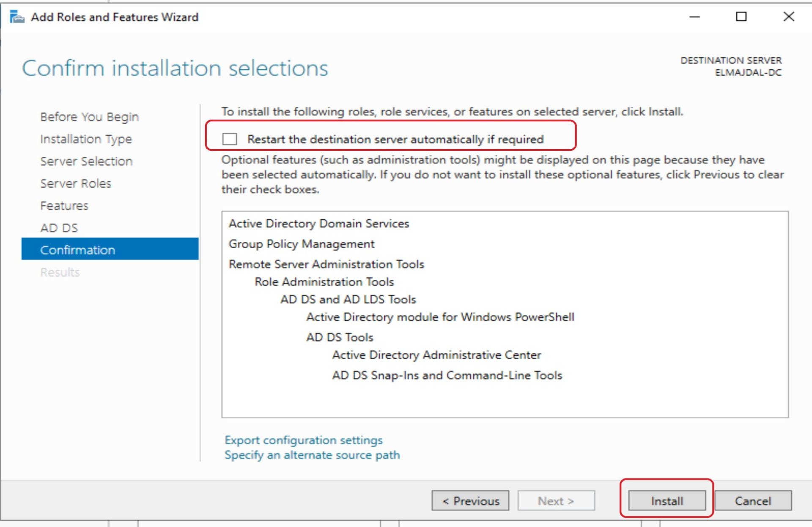Click the Add Roles and Features Wizard title bar icon
The height and width of the screenshot is (527, 812).
click(17, 17)
